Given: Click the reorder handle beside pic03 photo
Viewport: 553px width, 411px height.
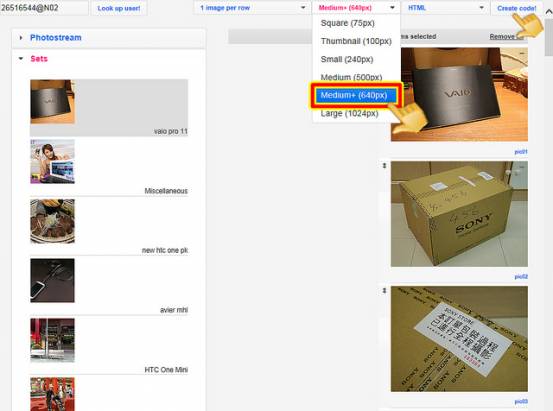Looking at the screenshot, I should (x=384, y=290).
